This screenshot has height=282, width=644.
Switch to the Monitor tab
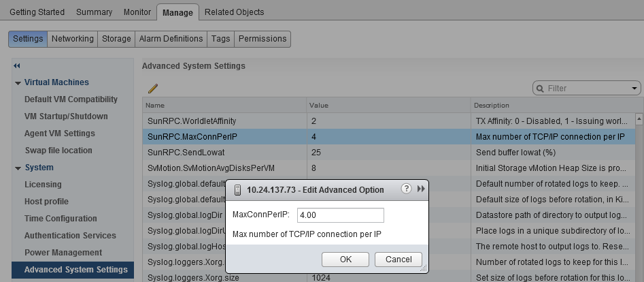pos(137,12)
